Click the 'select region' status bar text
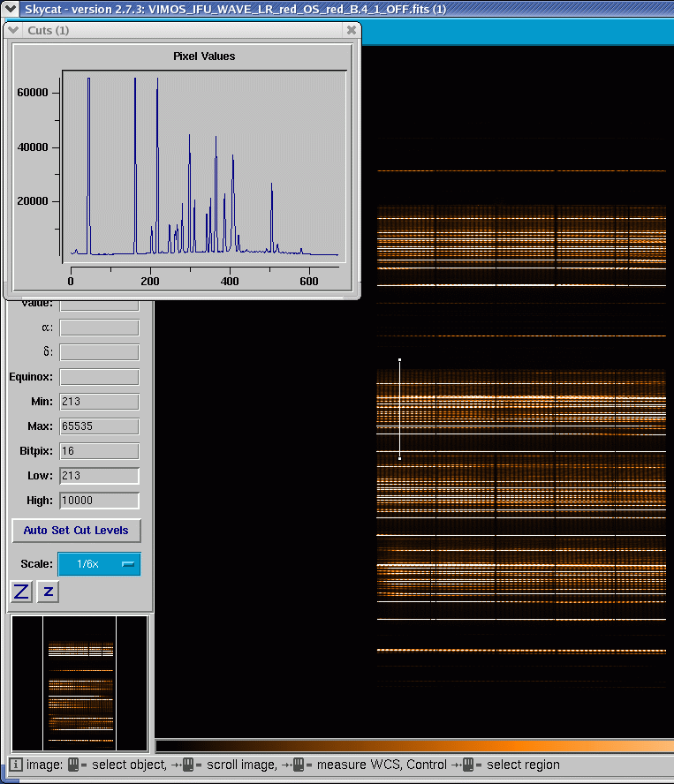Screen dimensions: 674x784 523,765
